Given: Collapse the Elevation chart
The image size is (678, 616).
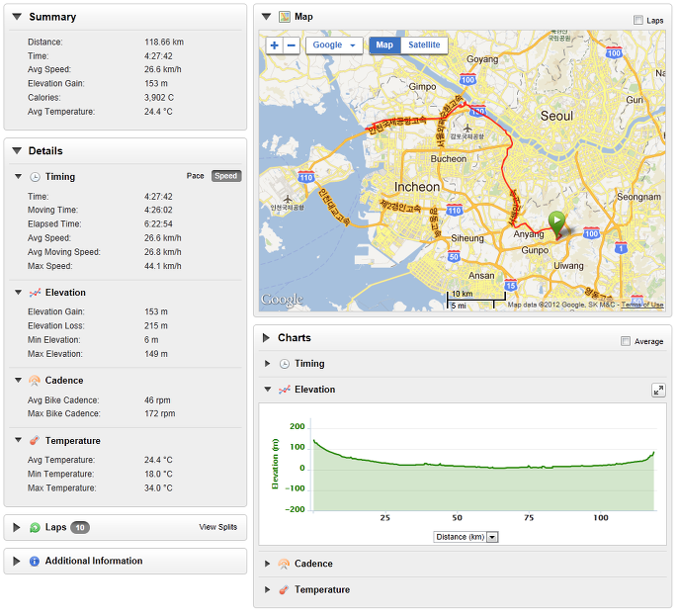Looking at the screenshot, I should coord(268,390).
